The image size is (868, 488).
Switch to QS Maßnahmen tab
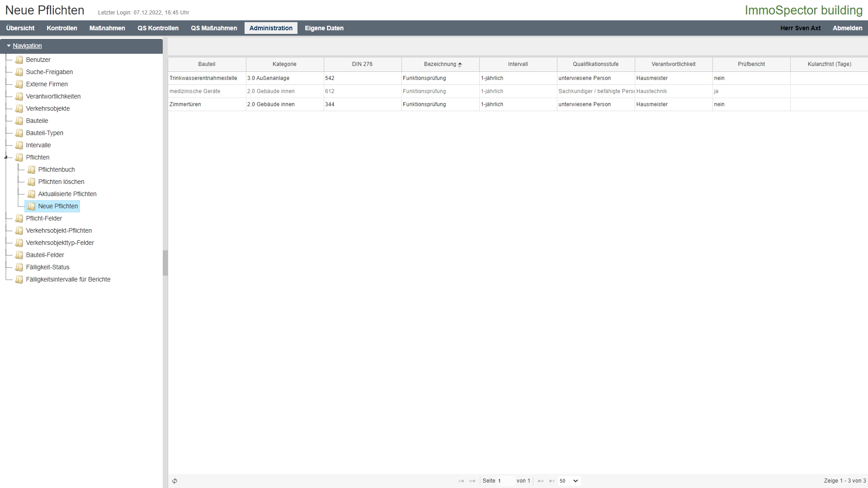[214, 28]
